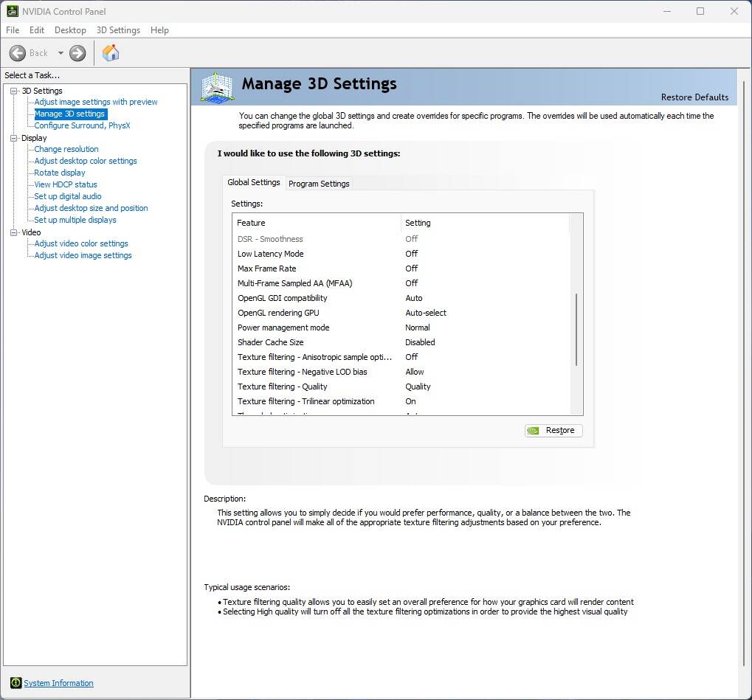This screenshot has width=752, height=700.
Task: Collapse the Video tree node
Action: (x=13, y=232)
